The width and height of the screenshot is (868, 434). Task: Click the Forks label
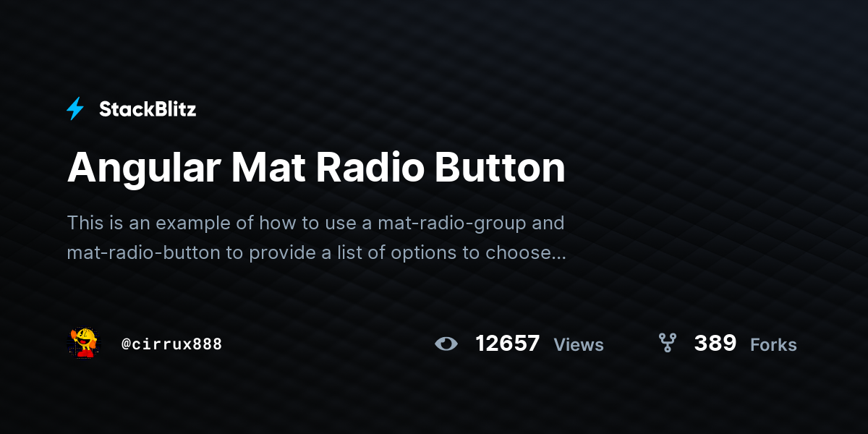[x=773, y=345]
